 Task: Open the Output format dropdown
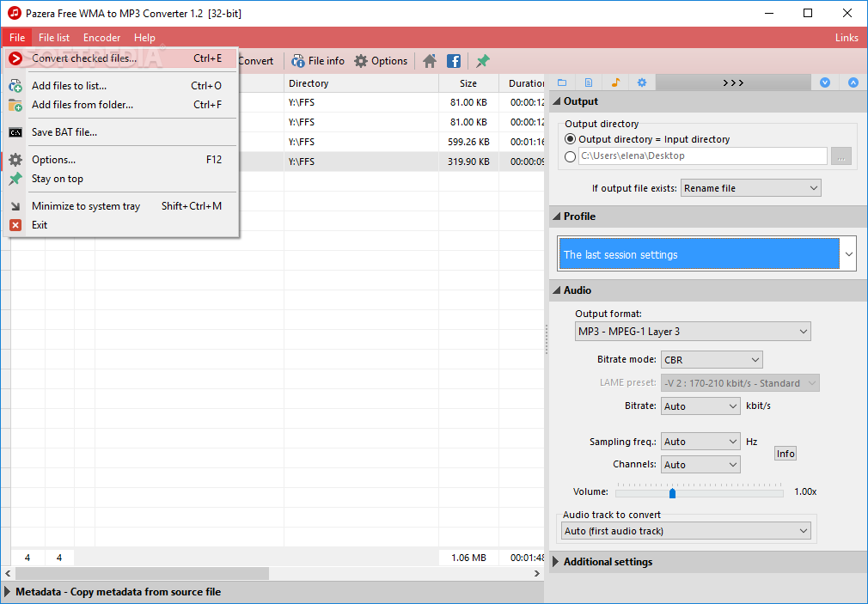tap(693, 331)
